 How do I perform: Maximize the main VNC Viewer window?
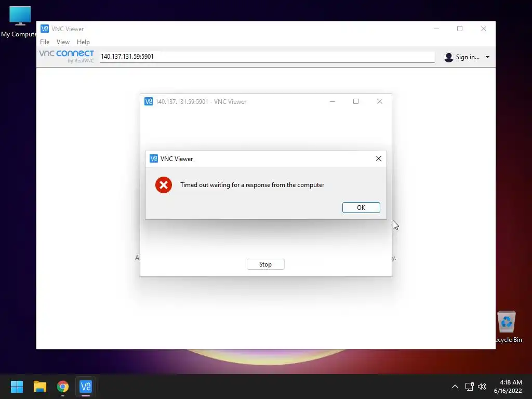[x=460, y=29]
